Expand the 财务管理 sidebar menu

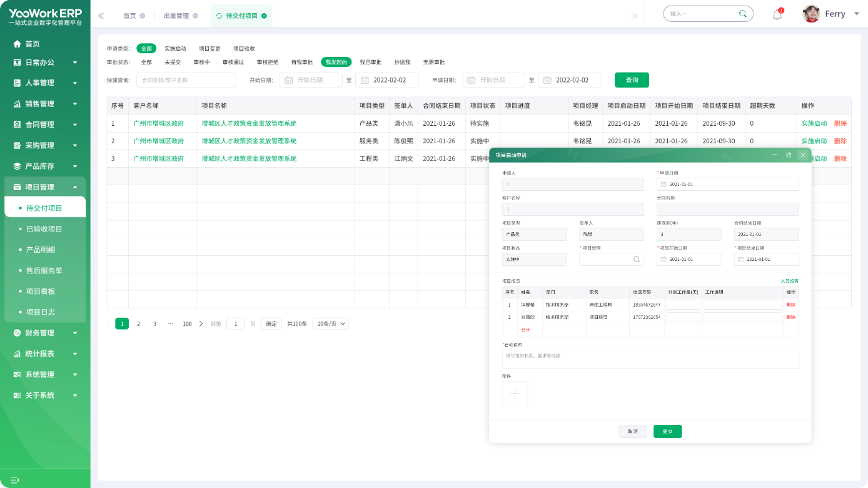45,333
